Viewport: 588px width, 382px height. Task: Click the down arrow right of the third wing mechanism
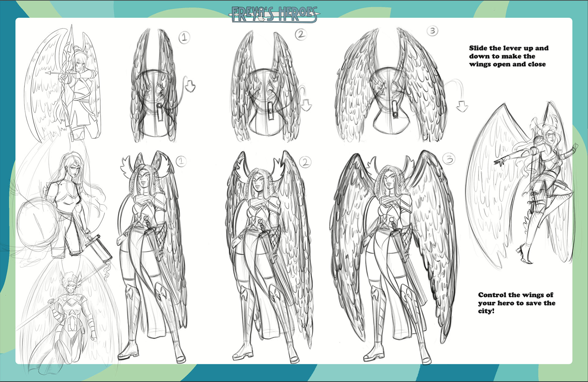[x=462, y=107]
